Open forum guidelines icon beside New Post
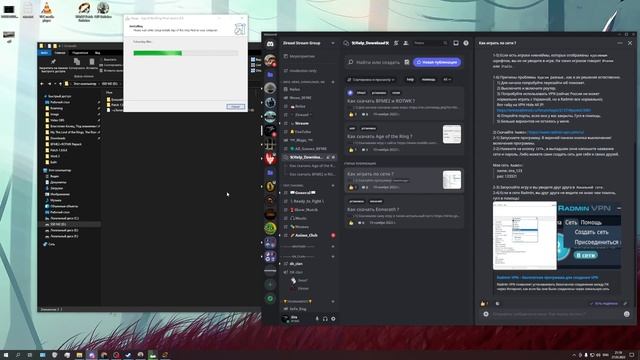 click(407, 62)
